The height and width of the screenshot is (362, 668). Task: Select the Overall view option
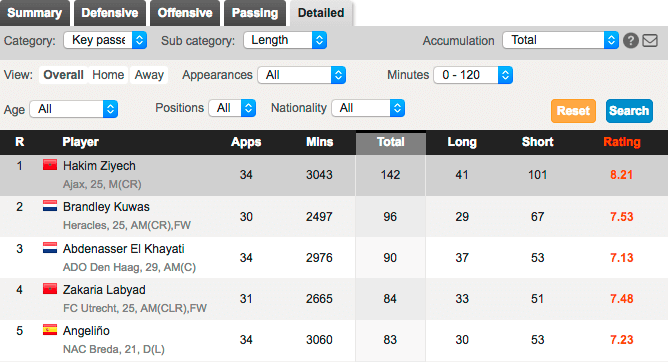63,75
